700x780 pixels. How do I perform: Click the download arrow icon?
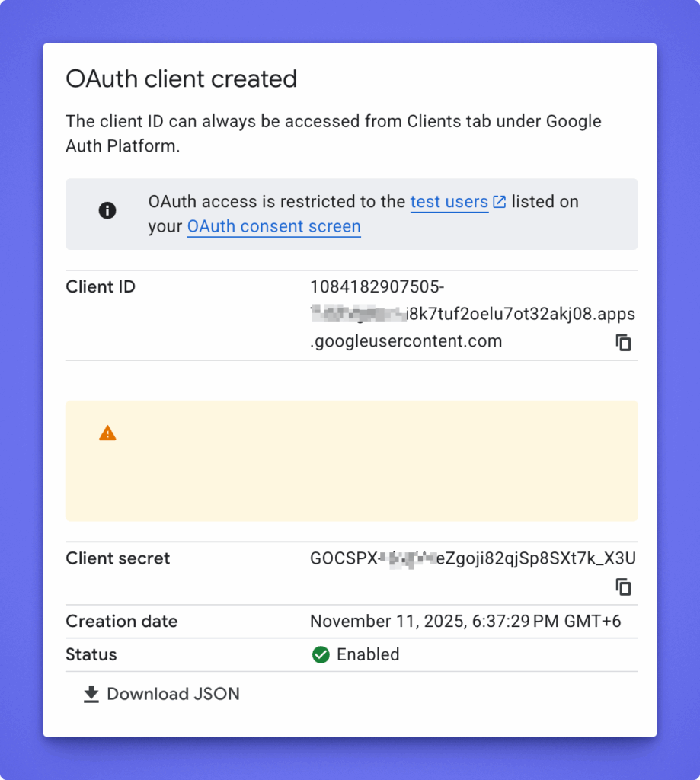[91, 694]
